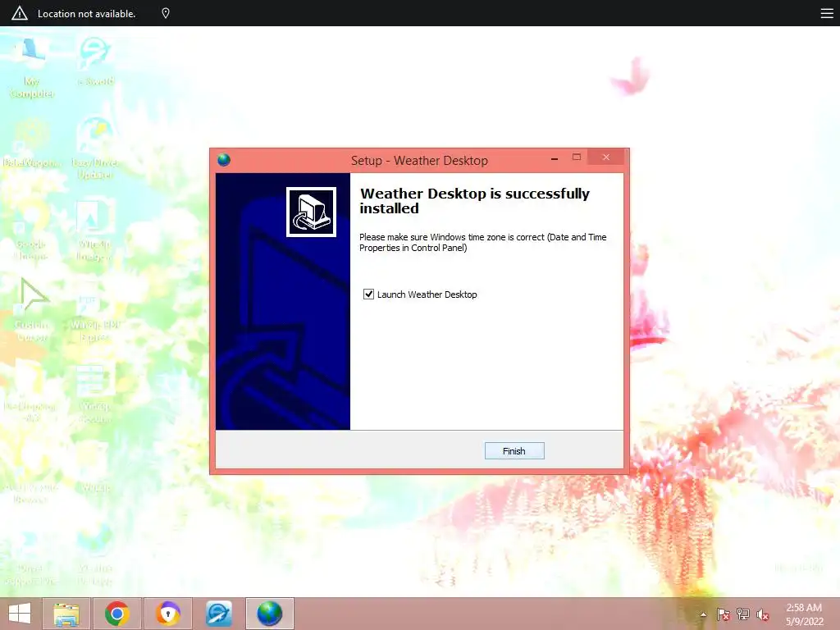Click the Finish button
The width and height of the screenshot is (840, 630).
pyautogui.click(x=514, y=451)
